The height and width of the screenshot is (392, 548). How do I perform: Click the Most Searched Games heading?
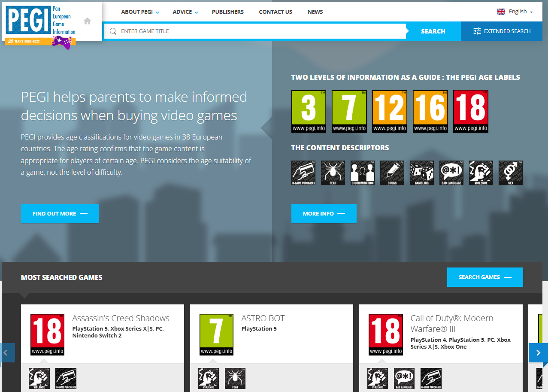[62, 277]
